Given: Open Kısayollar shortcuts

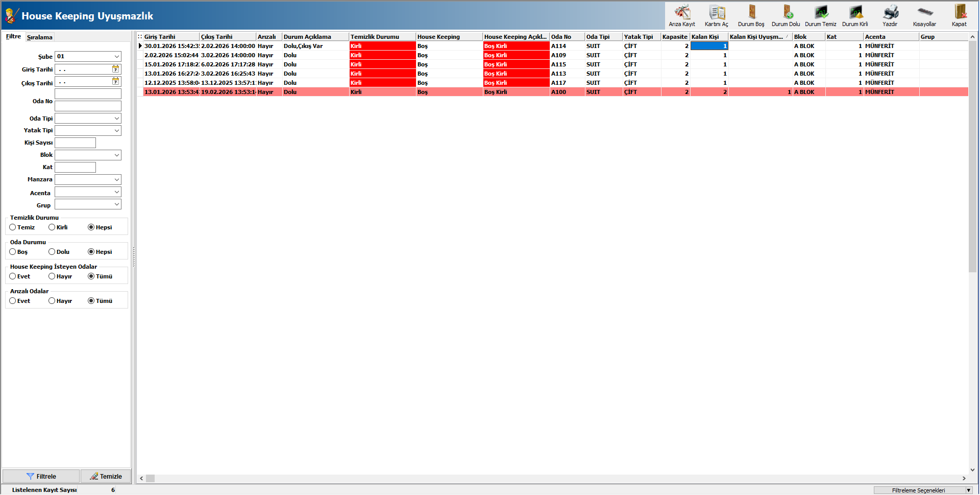Looking at the screenshot, I should pos(924,16).
